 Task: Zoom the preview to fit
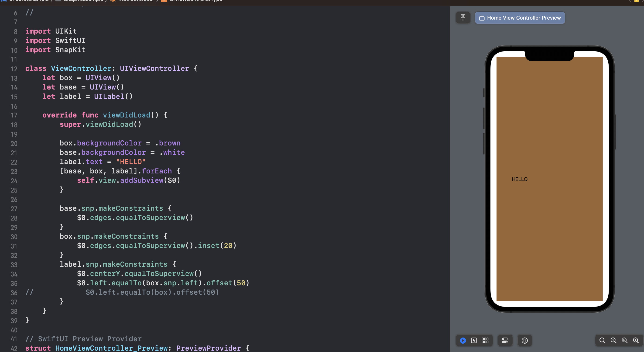tap(624, 340)
